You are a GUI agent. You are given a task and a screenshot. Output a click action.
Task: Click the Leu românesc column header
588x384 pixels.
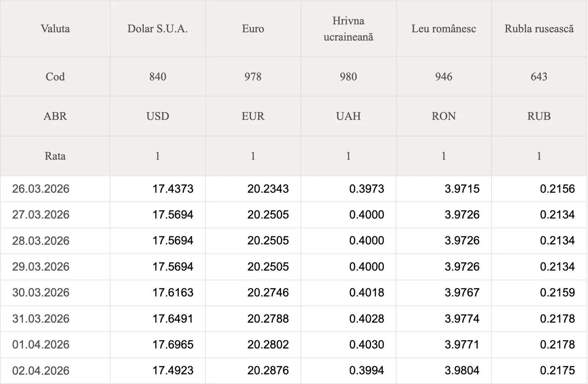pos(443,29)
